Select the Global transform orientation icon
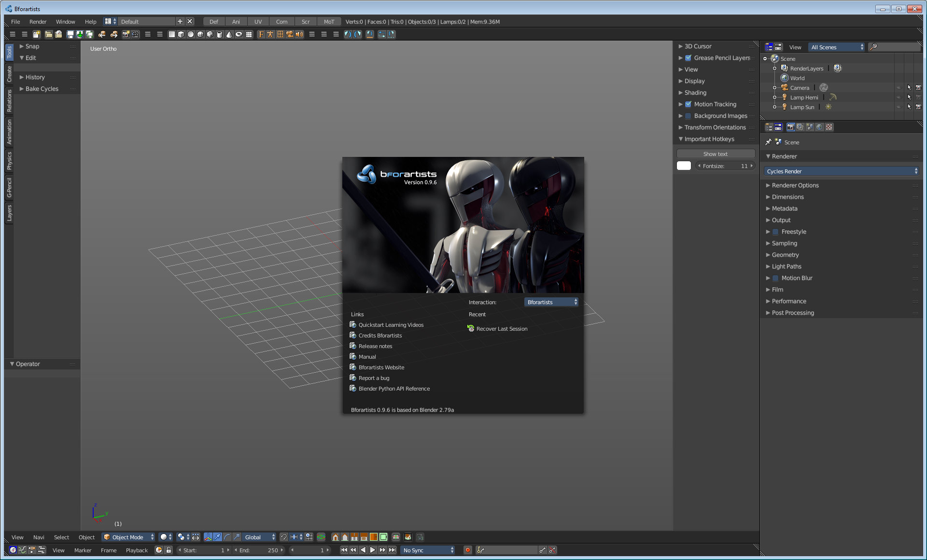Image resolution: width=927 pixels, height=560 pixels. pos(257,537)
